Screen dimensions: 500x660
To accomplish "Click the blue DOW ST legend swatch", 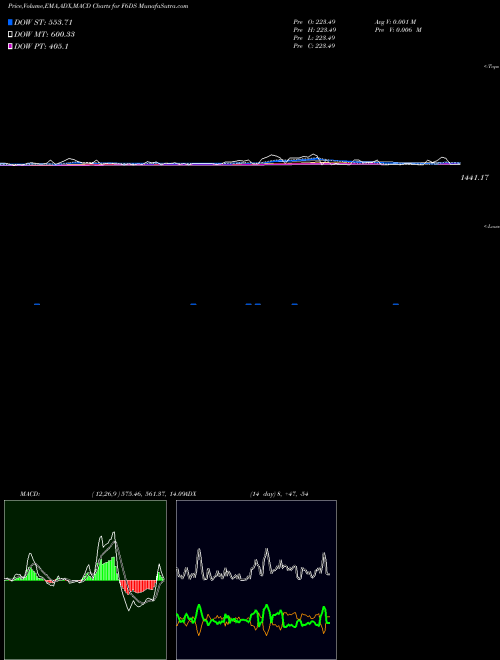I will pos(10,22).
